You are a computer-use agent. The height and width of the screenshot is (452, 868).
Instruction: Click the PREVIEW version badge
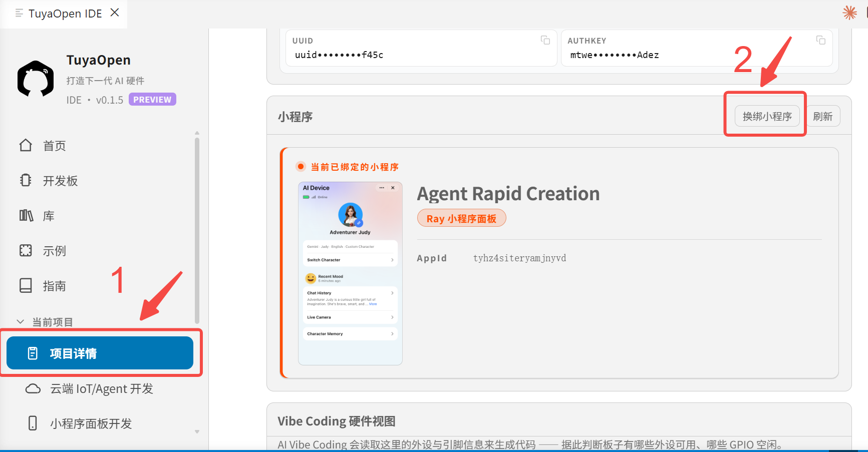click(x=152, y=100)
